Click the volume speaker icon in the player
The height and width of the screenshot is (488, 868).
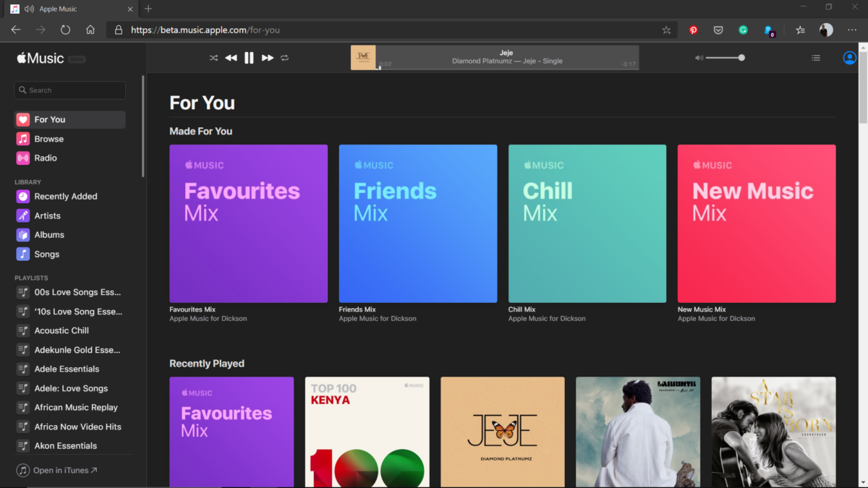pos(699,58)
